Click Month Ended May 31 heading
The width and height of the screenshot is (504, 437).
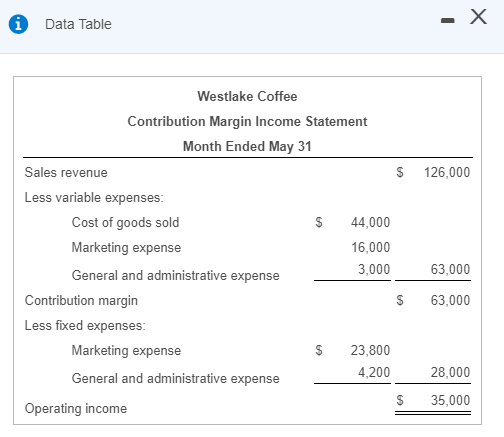click(x=247, y=146)
